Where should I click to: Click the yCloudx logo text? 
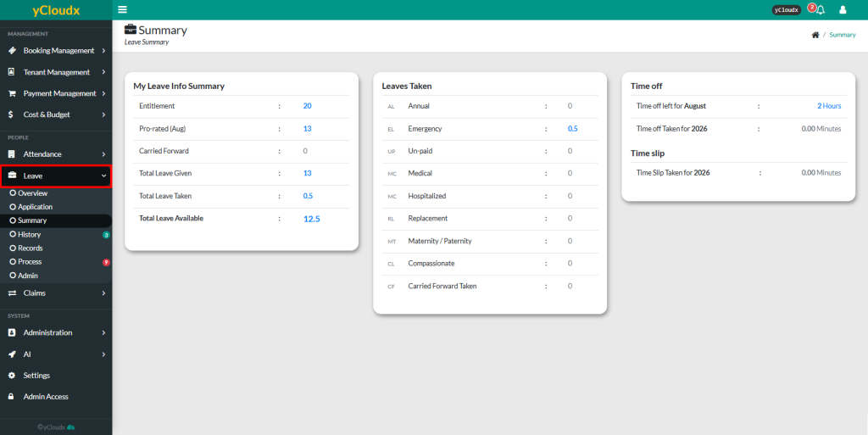tap(56, 10)
